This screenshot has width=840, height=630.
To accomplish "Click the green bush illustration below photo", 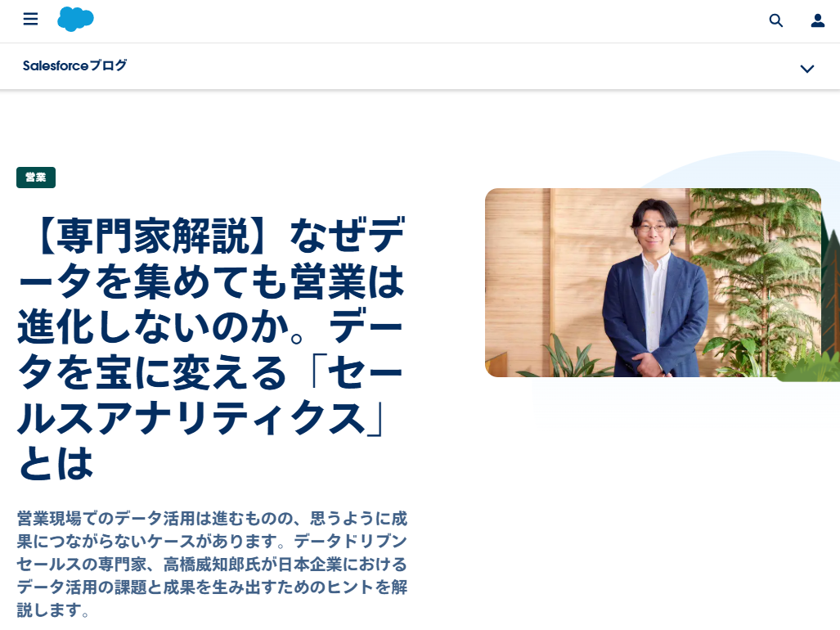I will 809,370.
